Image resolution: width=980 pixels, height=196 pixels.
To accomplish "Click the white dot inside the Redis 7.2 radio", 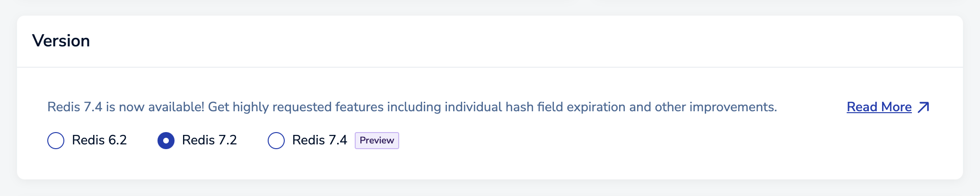I will [x=166, y=141].
